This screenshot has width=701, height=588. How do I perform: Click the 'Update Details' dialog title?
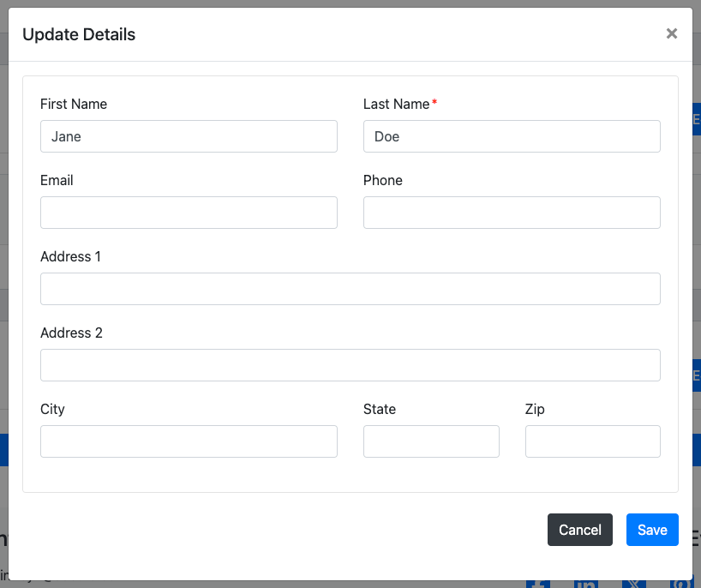pyautogui.click(x=79, y=34)
